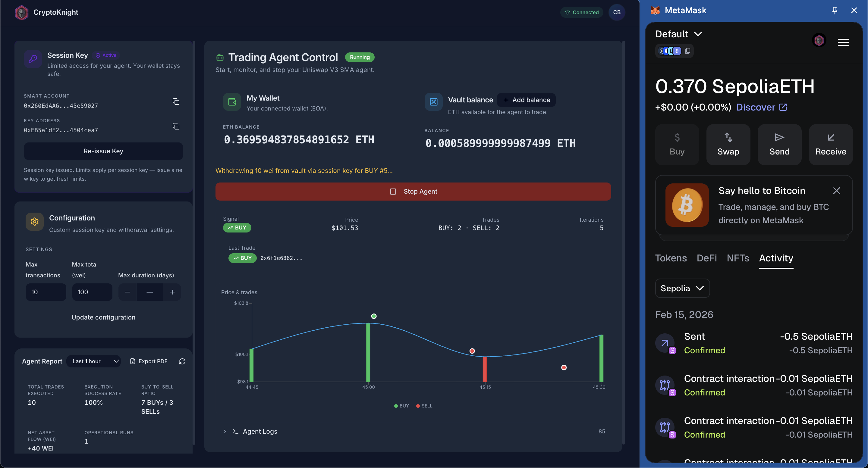Copy MetaMask account address icon
Screen dimensions: 868x468
point(688,51)
